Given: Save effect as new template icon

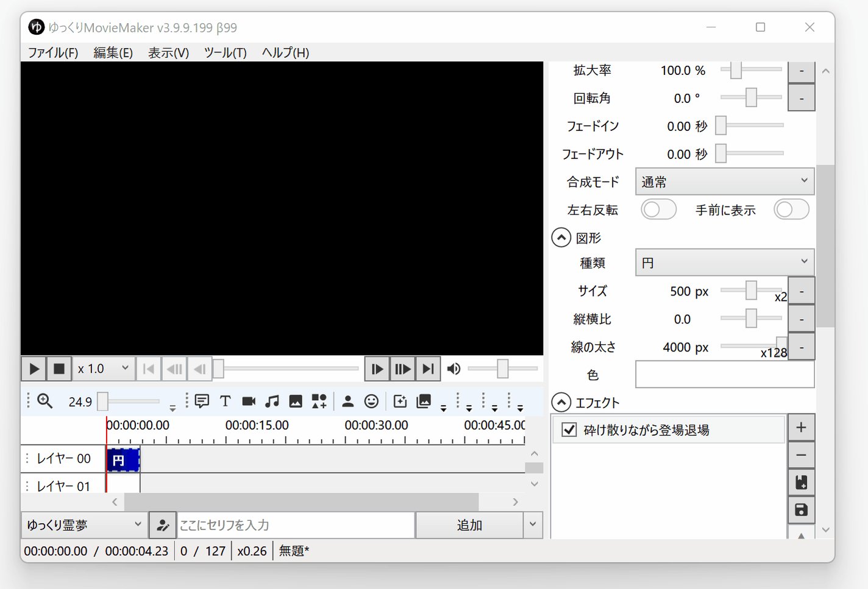Looking at the screenshot, I should (801, 482).
